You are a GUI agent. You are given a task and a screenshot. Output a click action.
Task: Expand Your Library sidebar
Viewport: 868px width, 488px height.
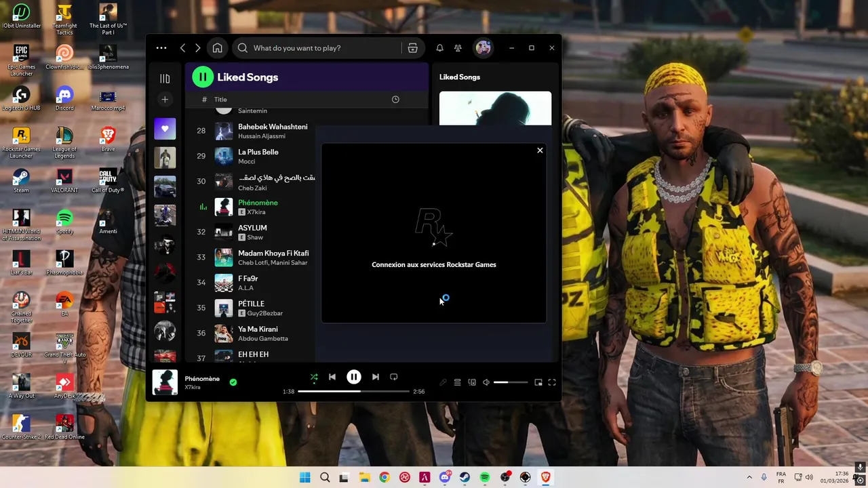pos(165,79)
